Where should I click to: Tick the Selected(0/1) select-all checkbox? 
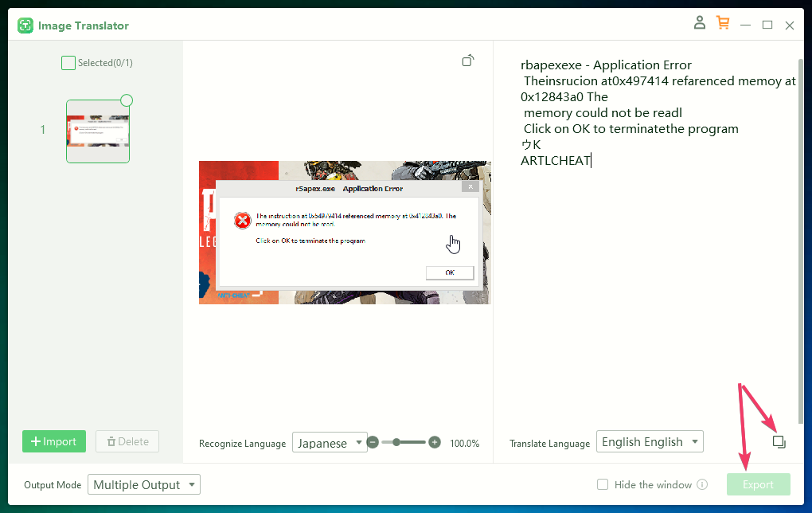pyautogui.click(x=68, y=63)
